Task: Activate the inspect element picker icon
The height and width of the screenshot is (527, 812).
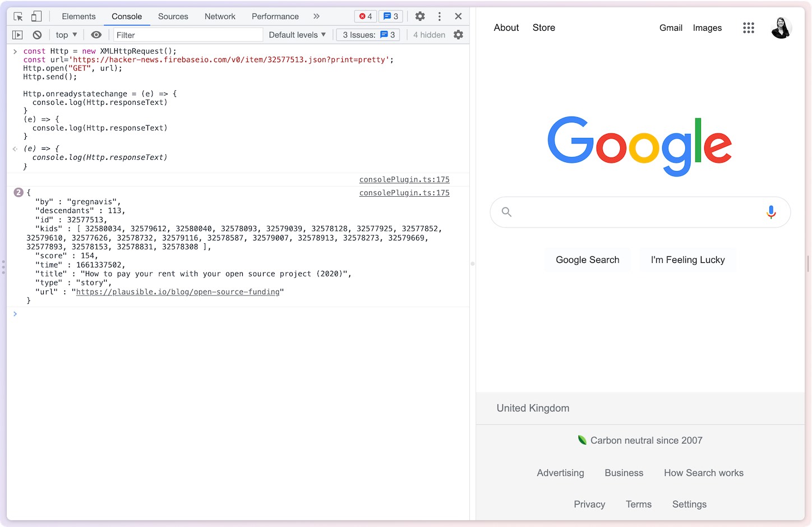Action: point(18,16)
